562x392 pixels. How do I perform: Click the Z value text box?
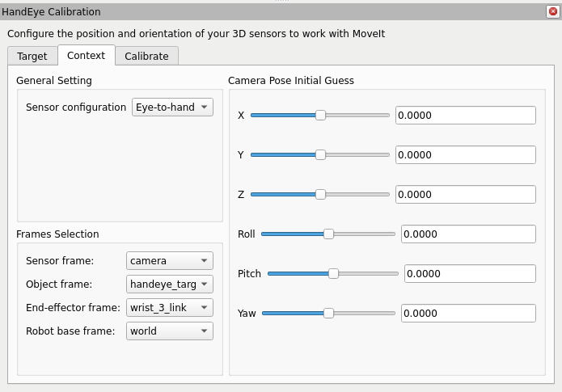point(465,194)
